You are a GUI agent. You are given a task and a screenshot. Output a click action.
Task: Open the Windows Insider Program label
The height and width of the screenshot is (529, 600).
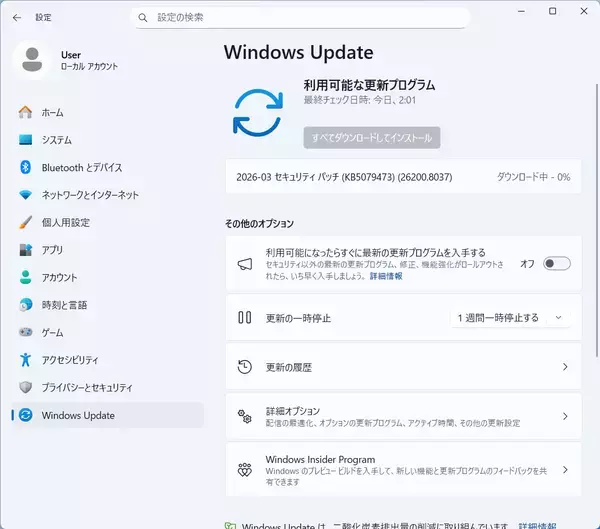[x=320, y=459]
